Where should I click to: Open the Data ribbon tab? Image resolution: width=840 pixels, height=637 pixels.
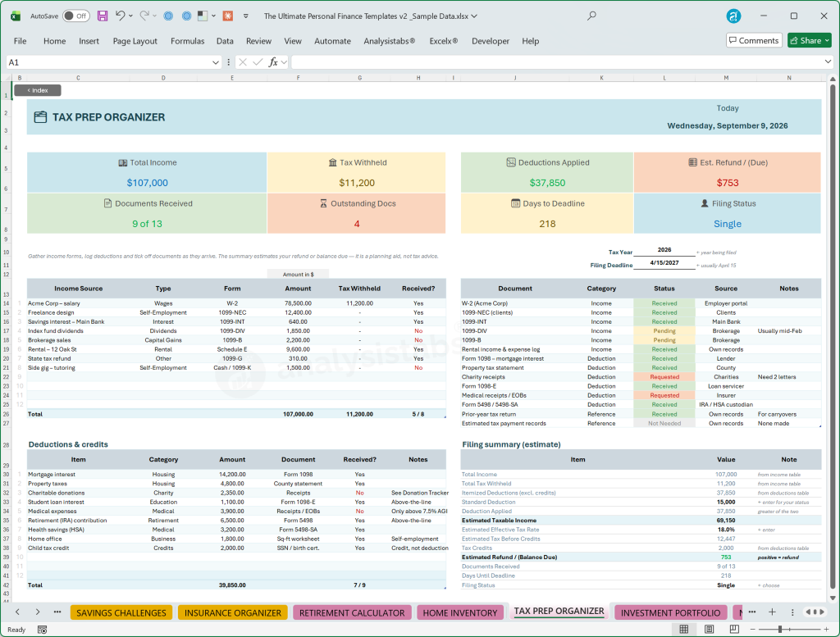pyautogui.click(x=225, y=41)
